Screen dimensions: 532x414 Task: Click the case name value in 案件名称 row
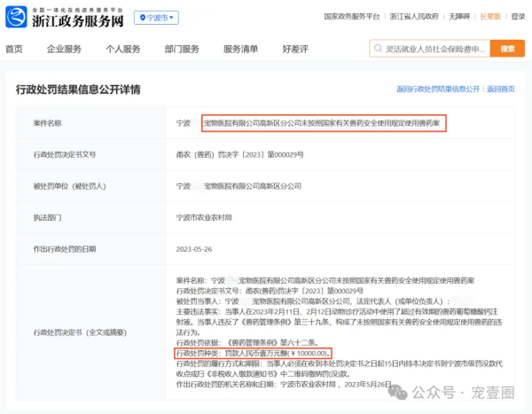(x=308, y=123)
